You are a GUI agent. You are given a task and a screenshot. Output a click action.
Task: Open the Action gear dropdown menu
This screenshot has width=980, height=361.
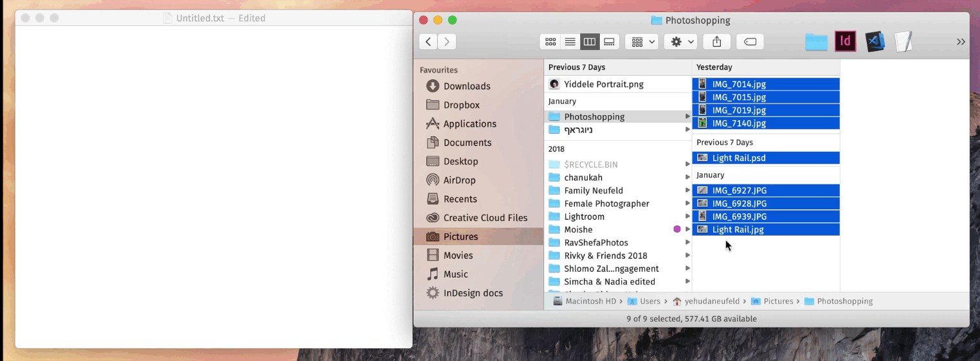pos(681,42)
